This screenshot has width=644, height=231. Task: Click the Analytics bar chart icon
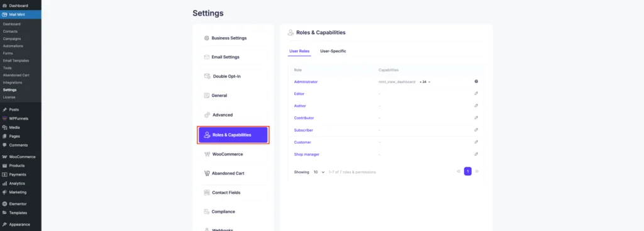coord(4,183)
